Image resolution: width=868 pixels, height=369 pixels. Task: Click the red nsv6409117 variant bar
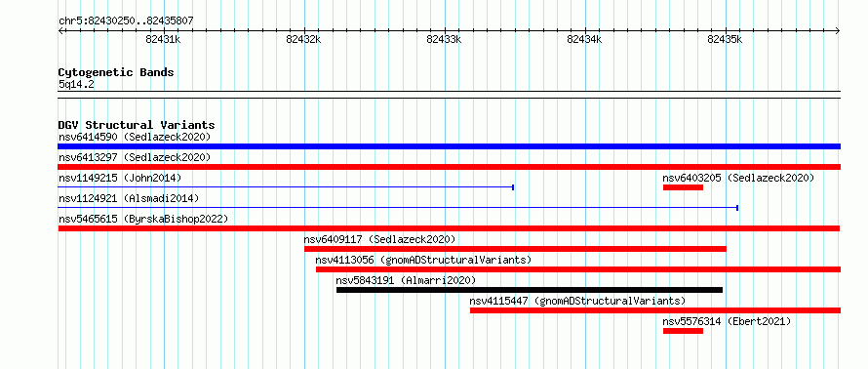pyautogui.click(x=515, y=249)
